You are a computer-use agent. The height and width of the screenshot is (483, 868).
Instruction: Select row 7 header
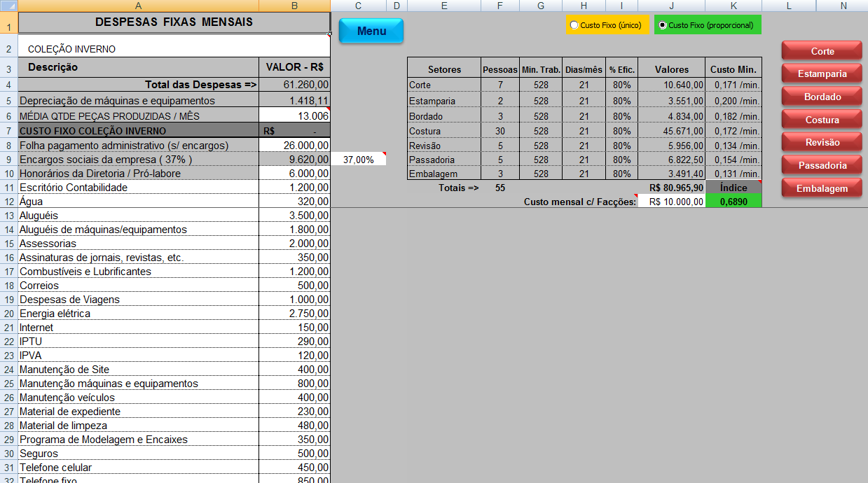pyautogui.click(x=8, y=131)
